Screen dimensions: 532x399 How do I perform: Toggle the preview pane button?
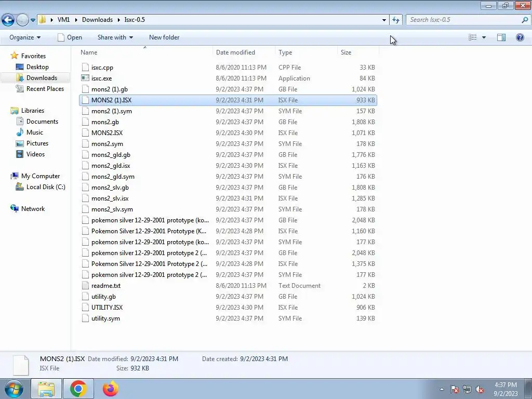click(x=501, y=37)
